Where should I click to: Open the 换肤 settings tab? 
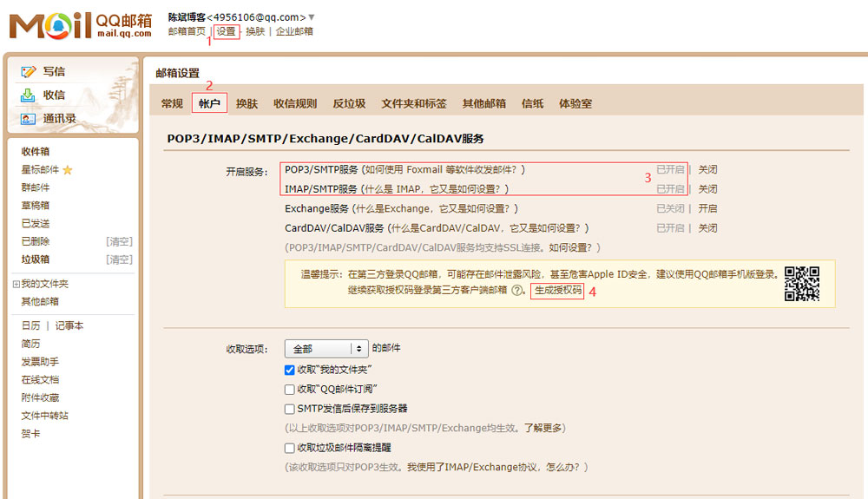247,103
